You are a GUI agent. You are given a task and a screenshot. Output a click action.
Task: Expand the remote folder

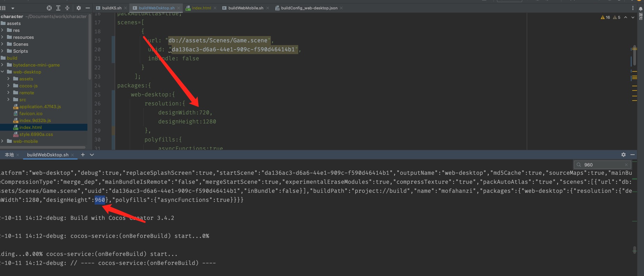(9, 93)
